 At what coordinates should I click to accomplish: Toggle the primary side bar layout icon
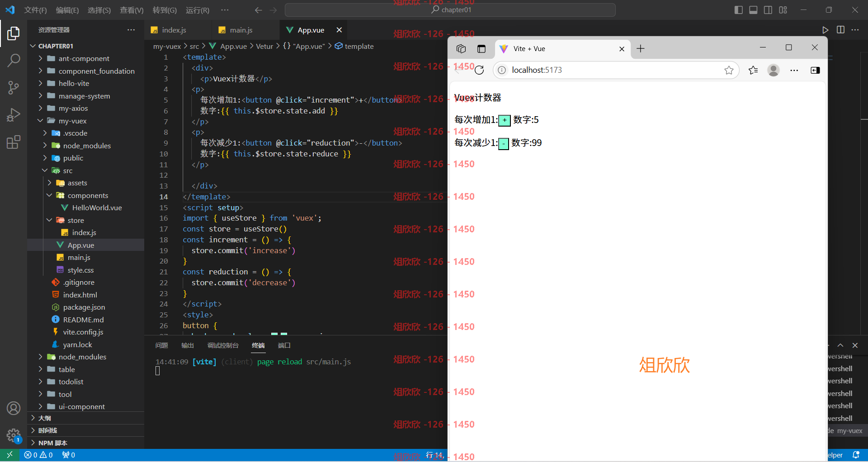click(739, 10)
